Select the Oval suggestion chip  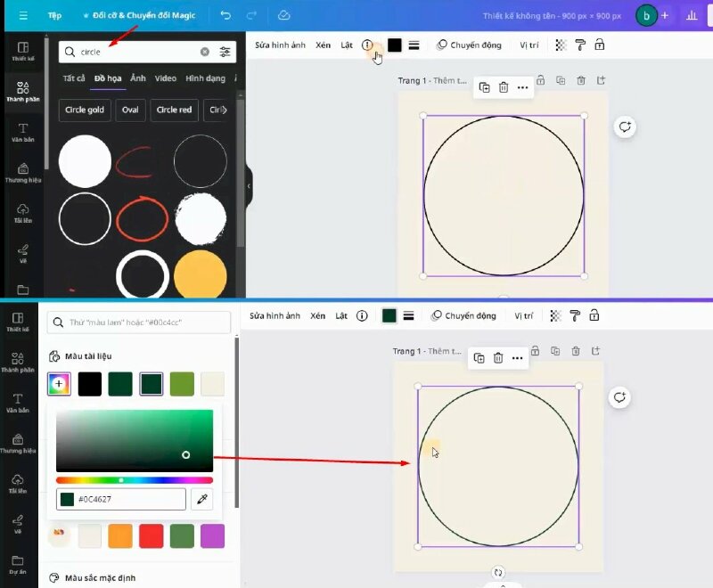(131, 110)
